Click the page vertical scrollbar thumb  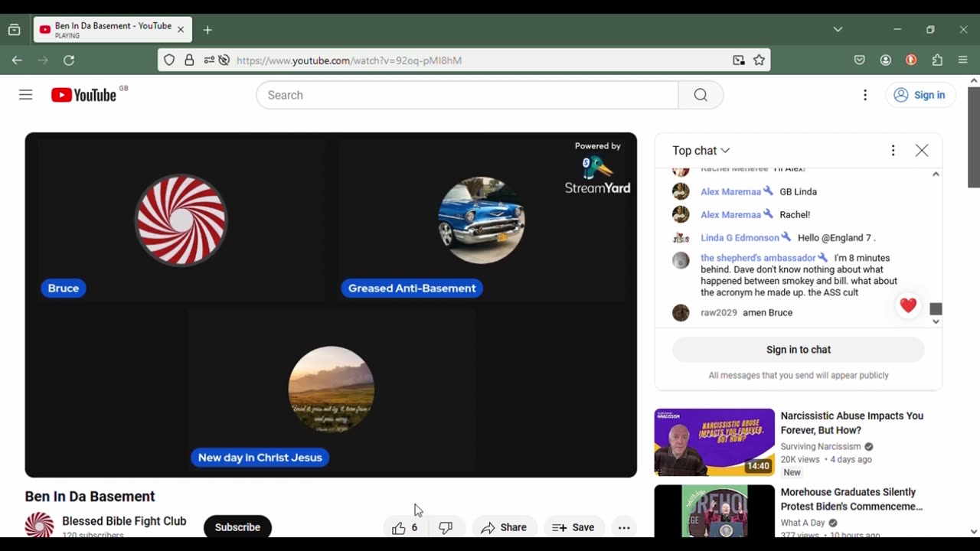point(974,136)
